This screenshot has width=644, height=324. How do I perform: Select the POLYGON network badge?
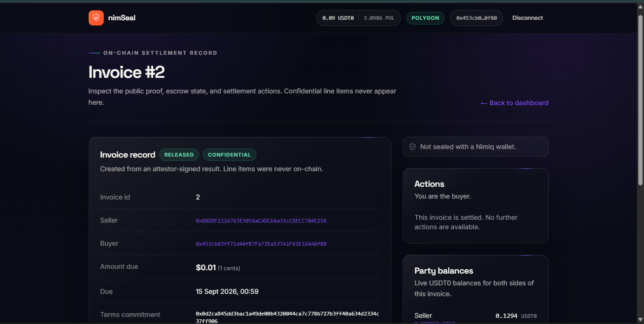(x=425, y=18)
